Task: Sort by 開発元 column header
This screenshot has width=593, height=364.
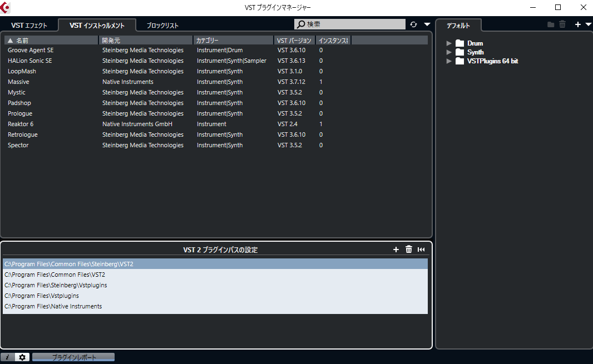Action: [x=146, y=41]
